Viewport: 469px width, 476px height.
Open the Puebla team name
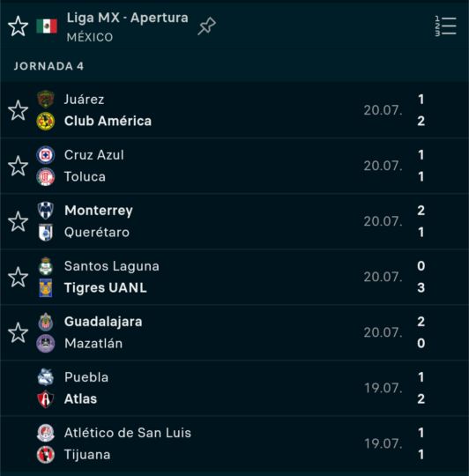[86, 377]
